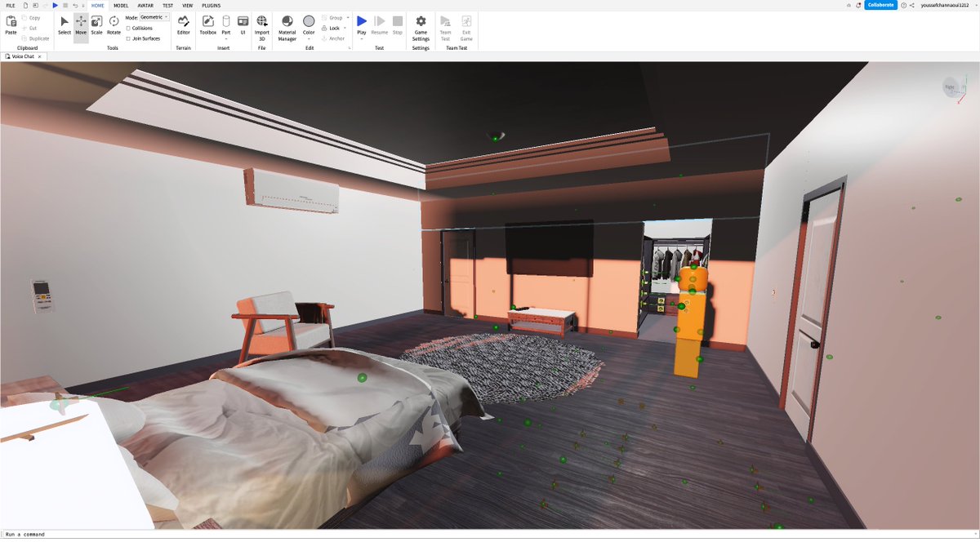Expand the Group dropdown arrow
980x551 pixels.
(348, 18)
